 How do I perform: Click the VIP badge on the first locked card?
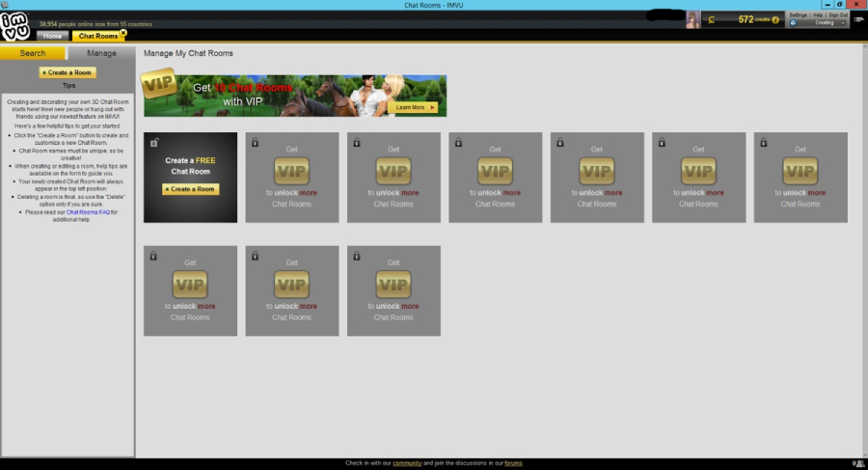pyautogui.click(x=291, y=171)
